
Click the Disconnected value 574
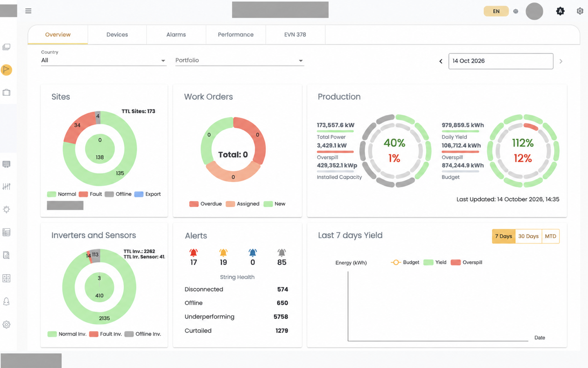[x=283, y=289]
